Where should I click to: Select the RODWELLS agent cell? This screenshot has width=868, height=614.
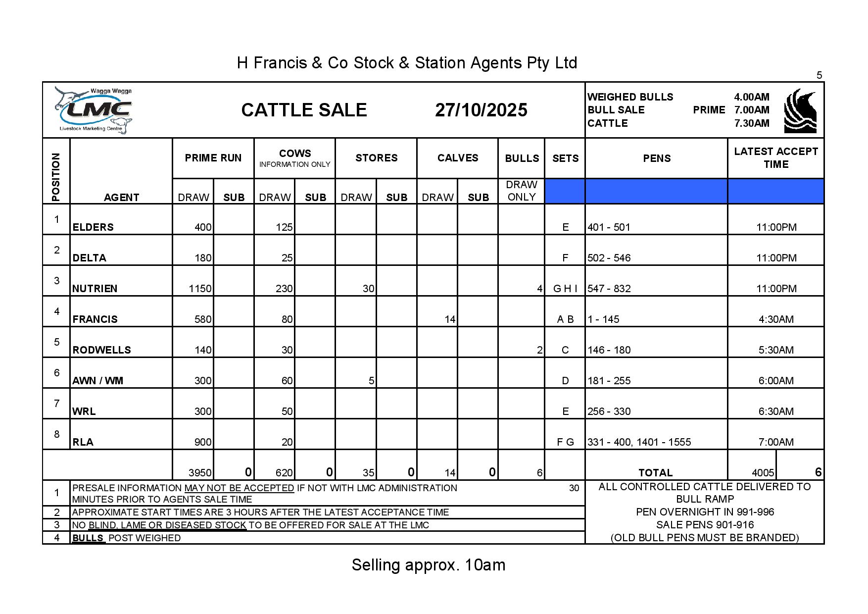(x=101, y=350)
